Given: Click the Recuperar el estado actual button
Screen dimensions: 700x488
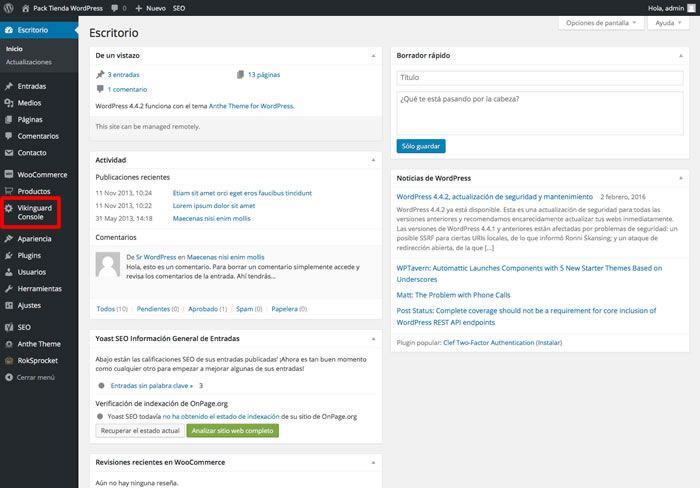Looking at the screenshot, I should point(140,431).
